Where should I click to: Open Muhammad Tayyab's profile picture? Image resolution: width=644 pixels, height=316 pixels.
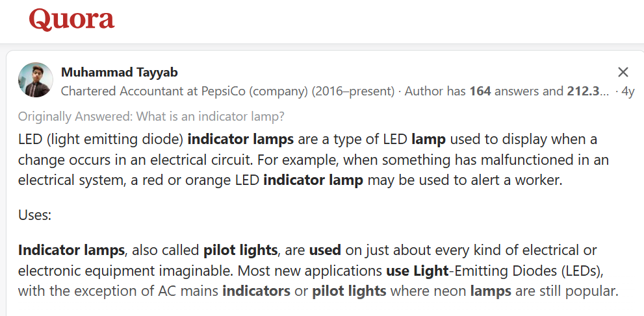(x=36, y=80)
